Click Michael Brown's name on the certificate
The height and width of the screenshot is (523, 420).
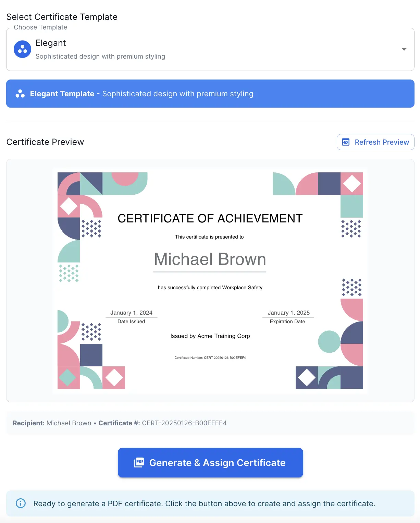[210, 259]
